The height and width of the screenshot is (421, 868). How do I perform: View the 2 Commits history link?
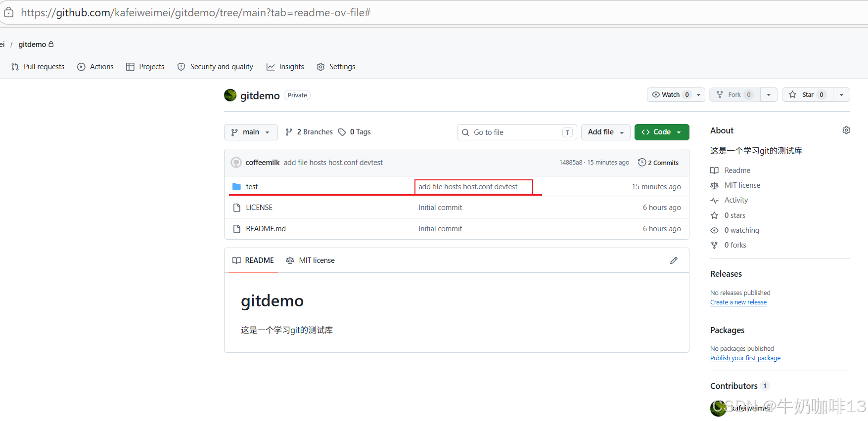pos(658,163)
